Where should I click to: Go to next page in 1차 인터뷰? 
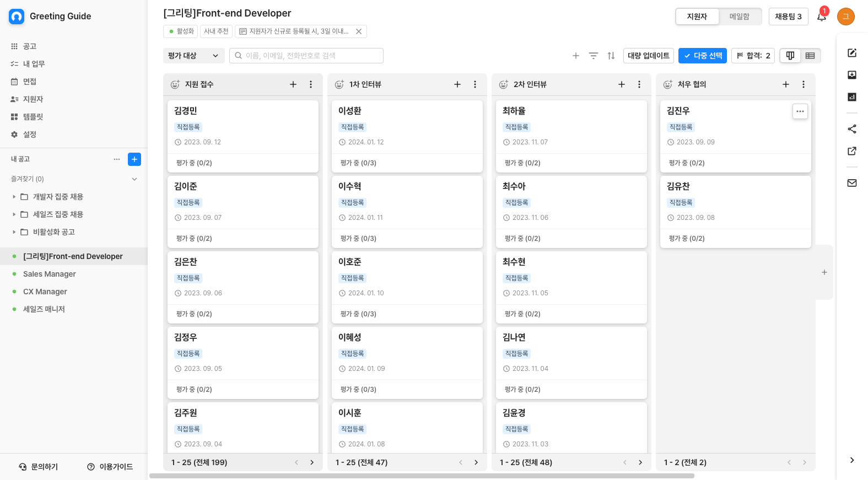(476, 462)
